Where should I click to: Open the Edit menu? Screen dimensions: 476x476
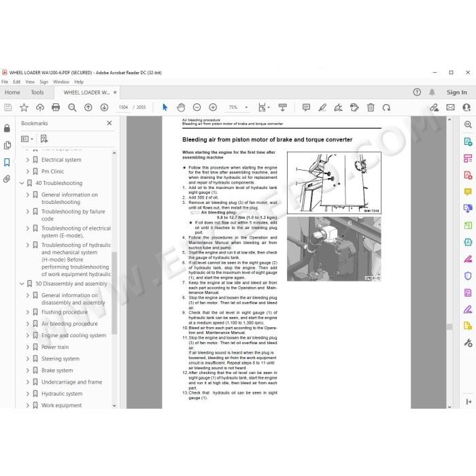17,82
